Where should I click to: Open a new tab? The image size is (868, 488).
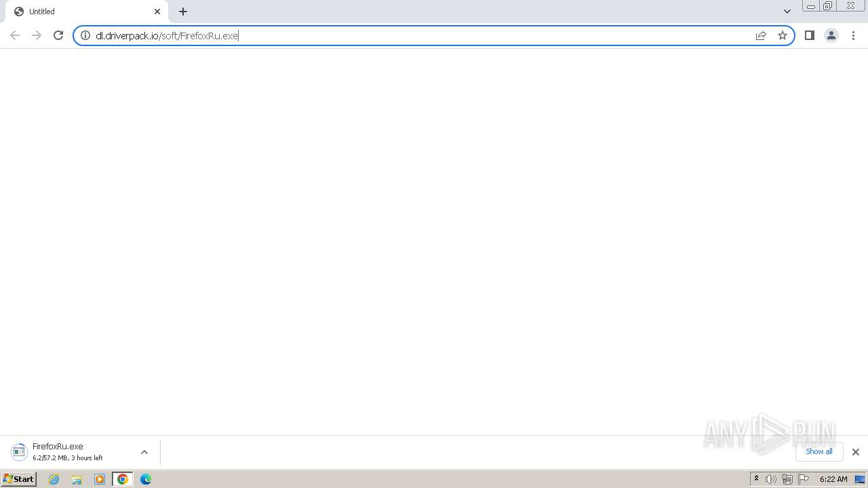(183, 12)
